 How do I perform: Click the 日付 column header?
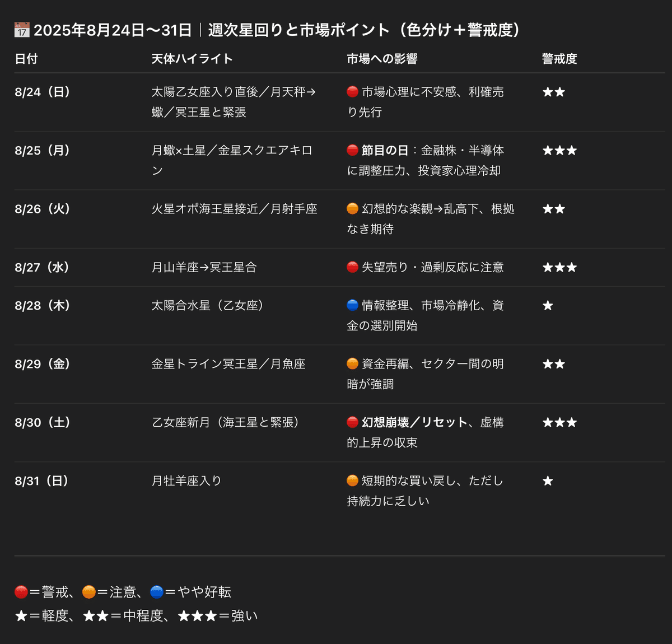tap(26, 59)
